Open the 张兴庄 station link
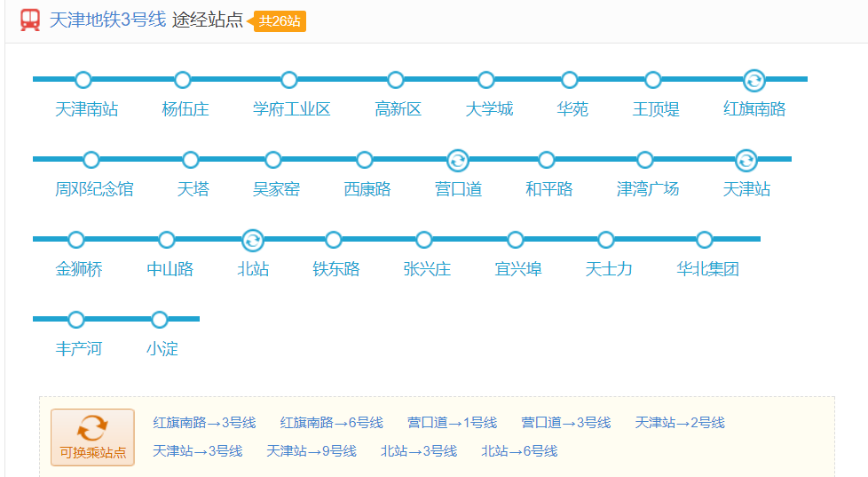This screenshot has height=477, width=868. click(428, 269)
